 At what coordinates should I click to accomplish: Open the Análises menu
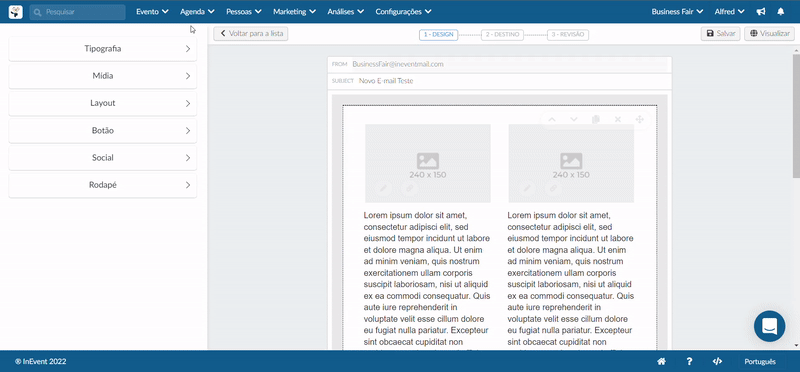coord(345,12)
